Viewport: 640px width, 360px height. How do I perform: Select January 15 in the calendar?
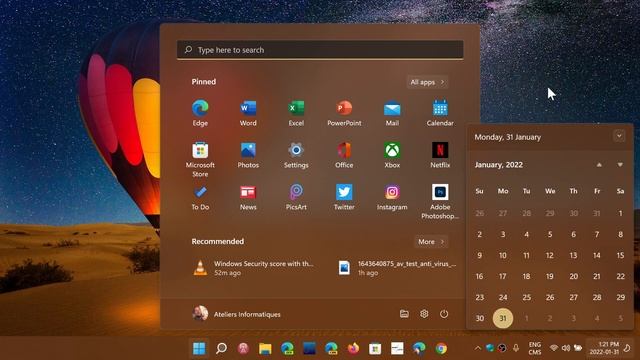pos(620,255)
